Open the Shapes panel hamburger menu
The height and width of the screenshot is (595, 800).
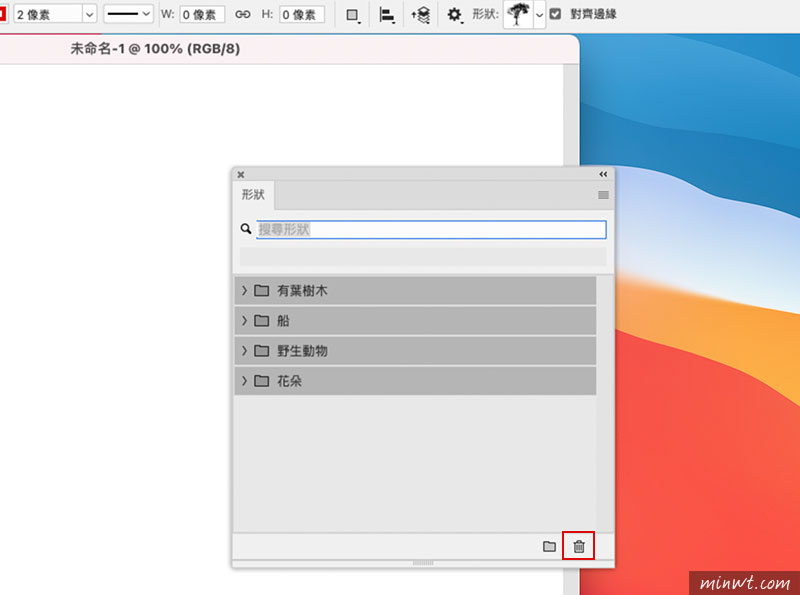[603, 195]
